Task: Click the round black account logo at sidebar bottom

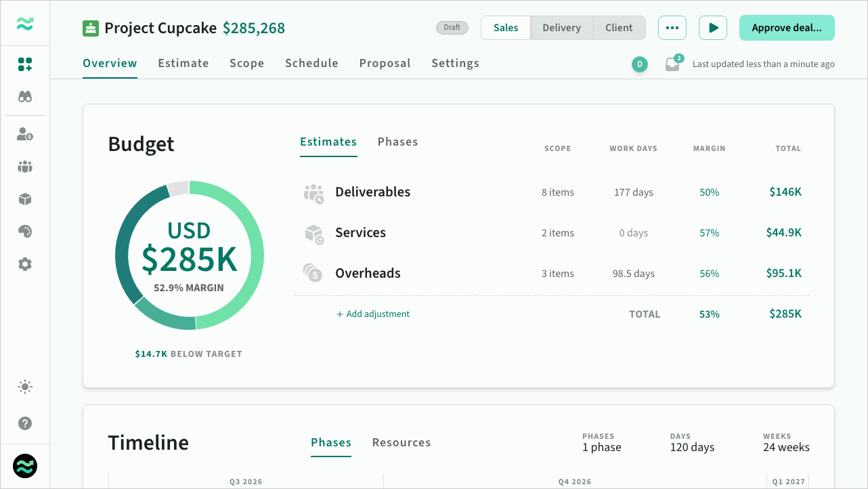Action: coord(25,466)
